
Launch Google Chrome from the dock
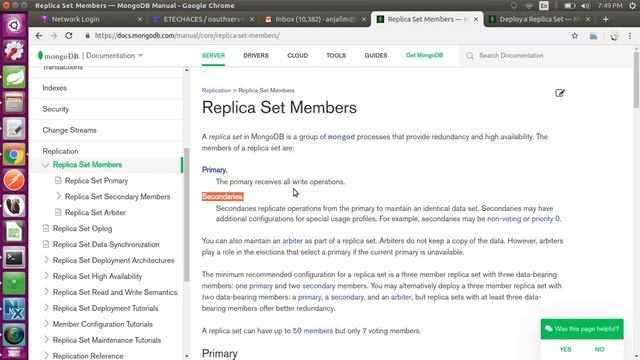tap(14, 155)
